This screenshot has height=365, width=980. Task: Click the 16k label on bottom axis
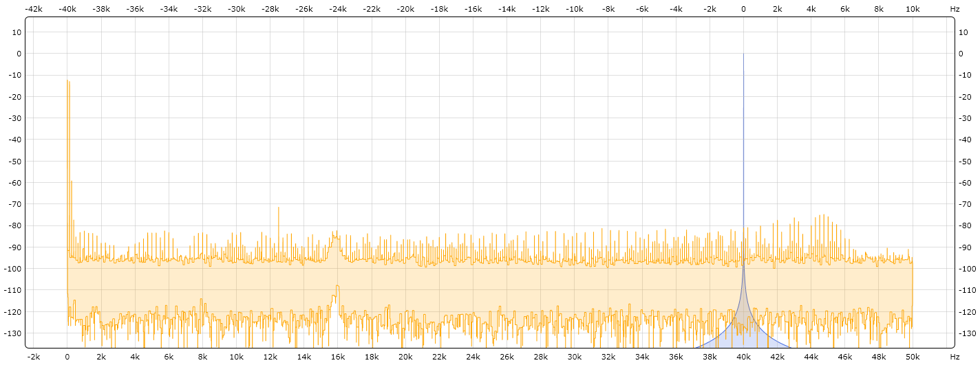(338, 357)
